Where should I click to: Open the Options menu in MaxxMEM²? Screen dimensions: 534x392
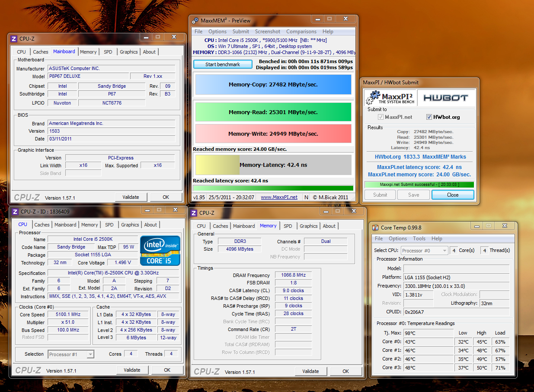point(217,32)
